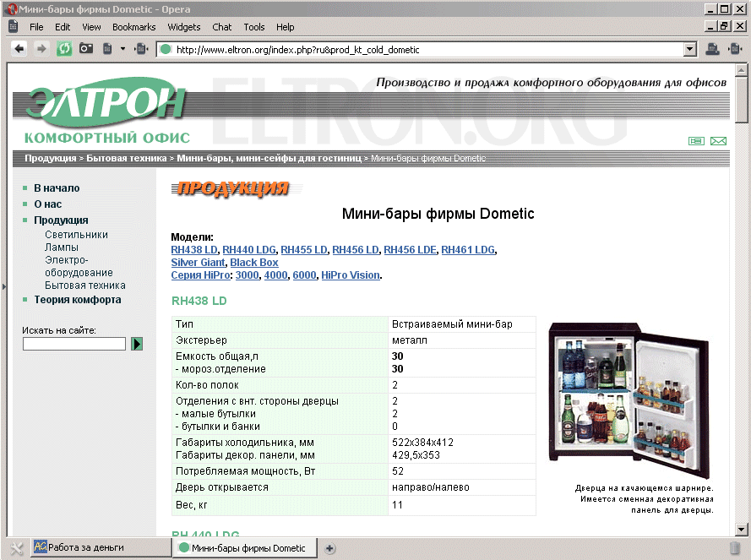Screen dimensions: 751x560
Task: Select Лампы in the sidebar
Action: [62, 247]
